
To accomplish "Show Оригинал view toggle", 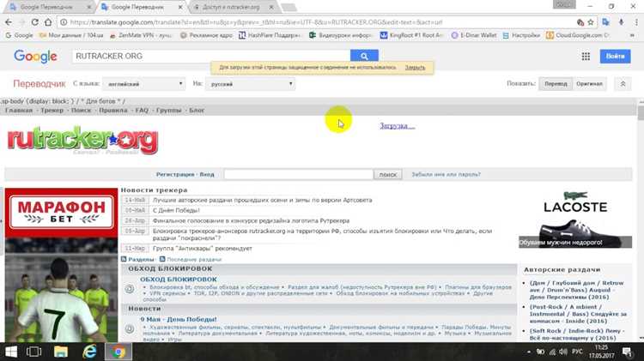I will [x=589, y=84].
